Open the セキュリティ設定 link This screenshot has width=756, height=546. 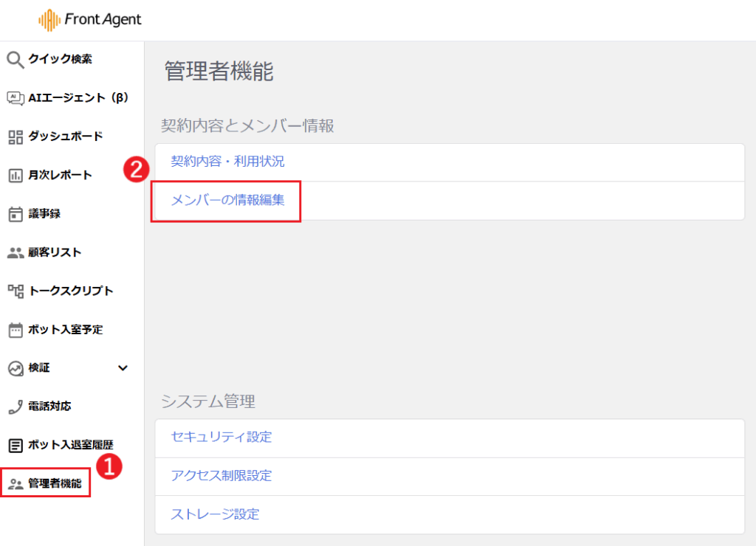(x=221, y=438)
